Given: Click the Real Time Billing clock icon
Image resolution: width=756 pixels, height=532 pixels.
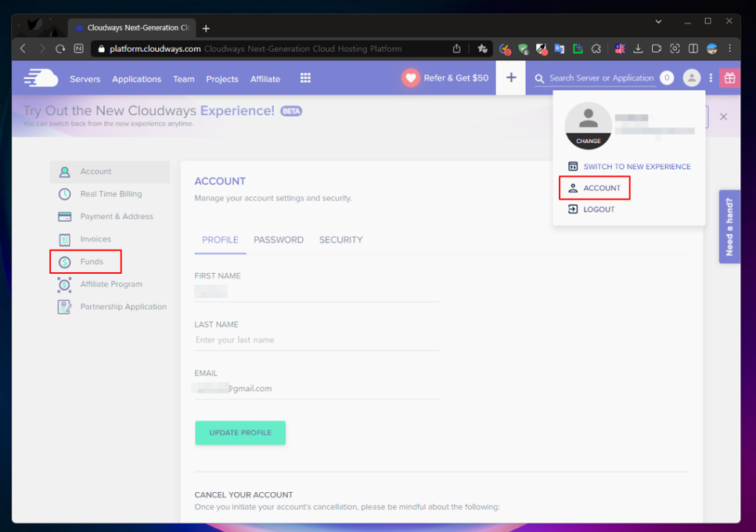Looking at the screenshot, I should click(65, 194).
